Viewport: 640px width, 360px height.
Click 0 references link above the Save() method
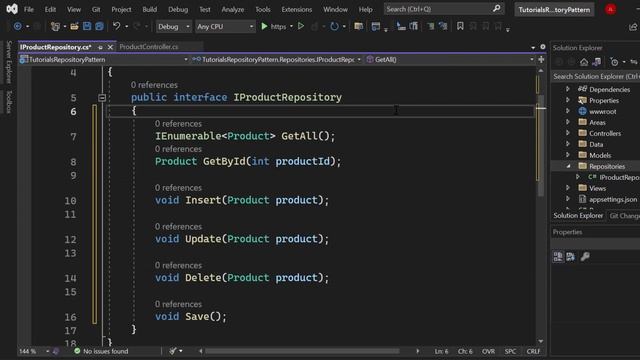(178, 304)
